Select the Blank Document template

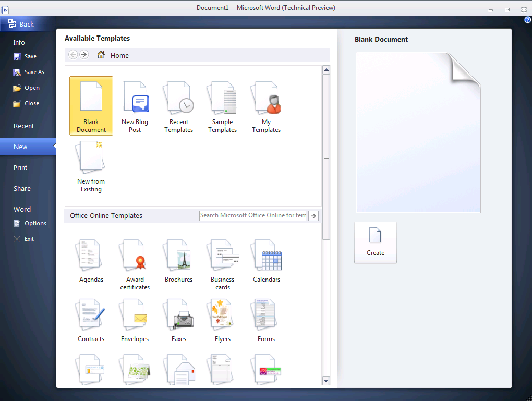pyautogui.click(x=91, y=106)
